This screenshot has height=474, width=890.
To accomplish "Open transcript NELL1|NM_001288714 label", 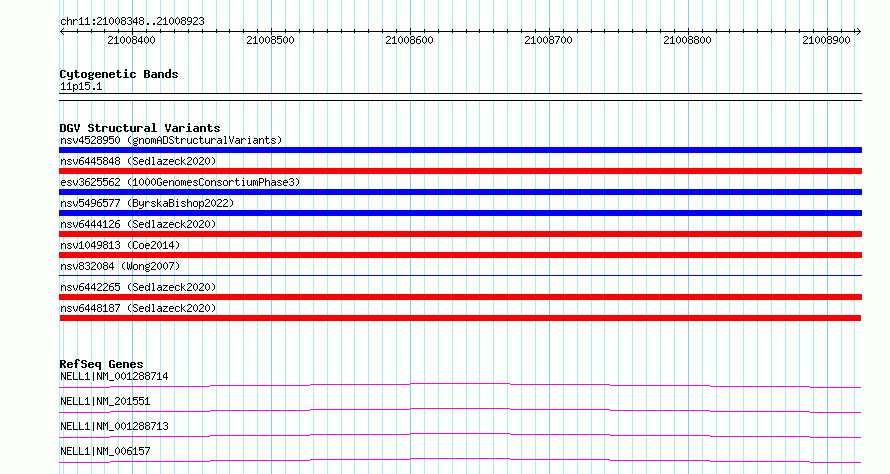I will [114, 376].
